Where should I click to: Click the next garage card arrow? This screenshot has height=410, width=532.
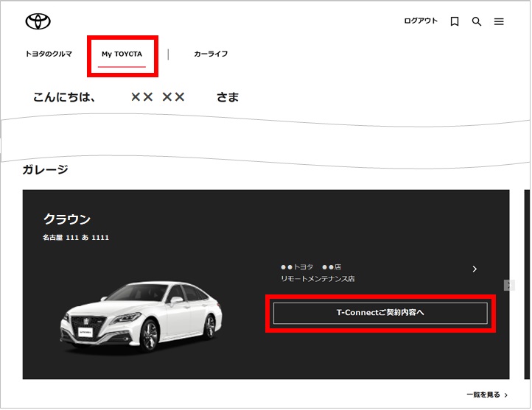[x=509, y=286]
